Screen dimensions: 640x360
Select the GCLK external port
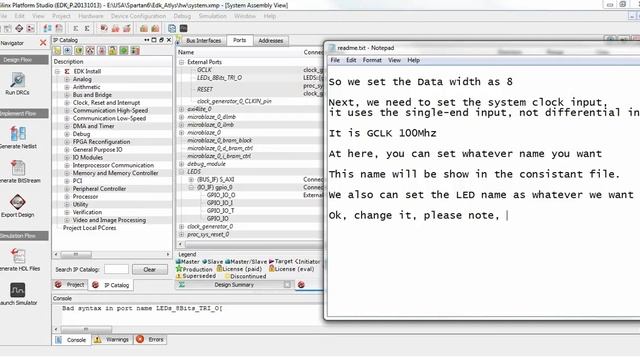(204, 70)
